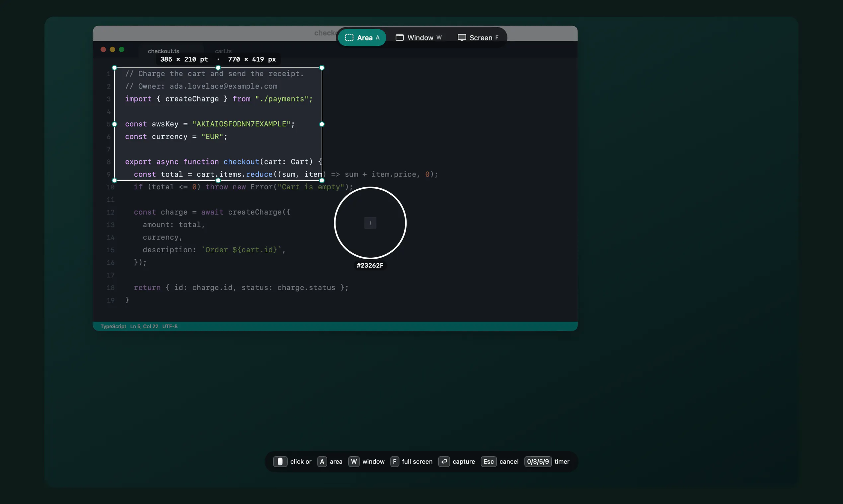The width and height of the screenshot is (843, 504).
Task: Click the red close dot of editor window
Action: 103,50
